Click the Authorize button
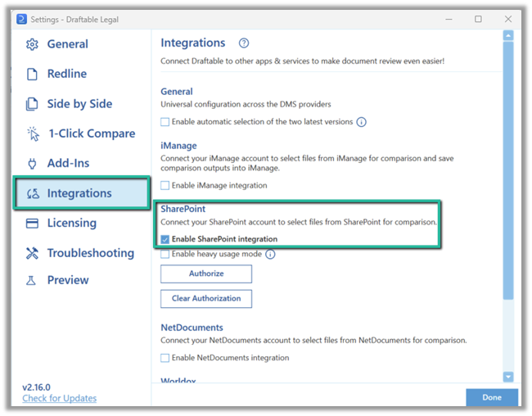 206,274
